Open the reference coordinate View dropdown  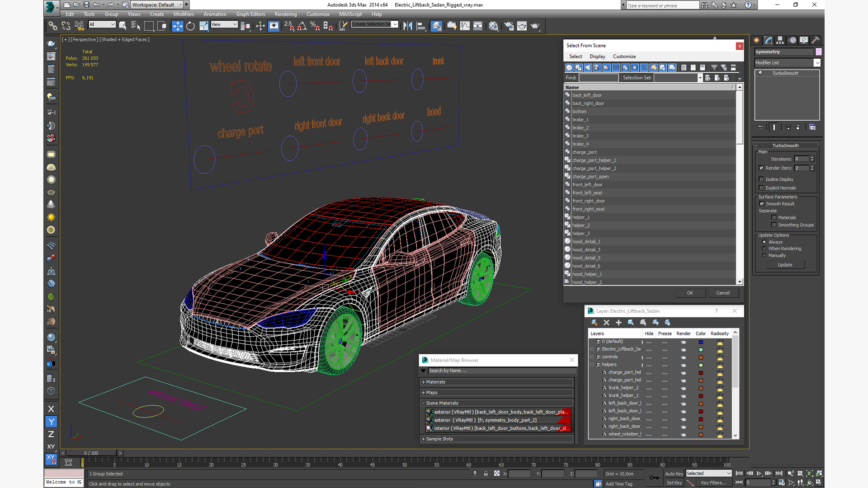click(x=224, y=24)
